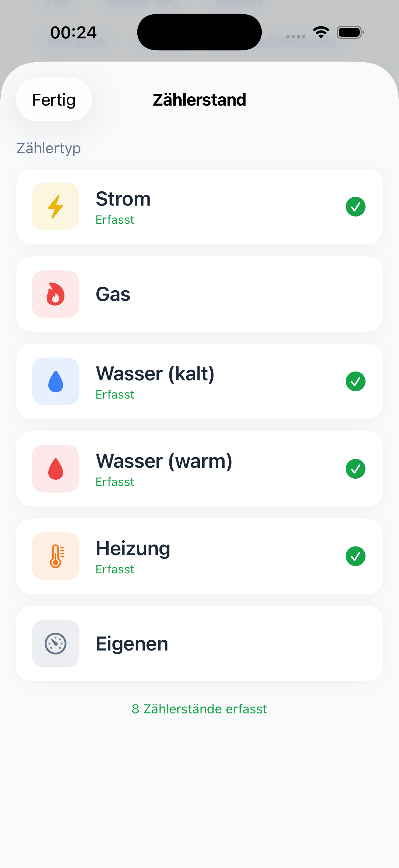Choose the Eigenen meter type

pos(132,644)
